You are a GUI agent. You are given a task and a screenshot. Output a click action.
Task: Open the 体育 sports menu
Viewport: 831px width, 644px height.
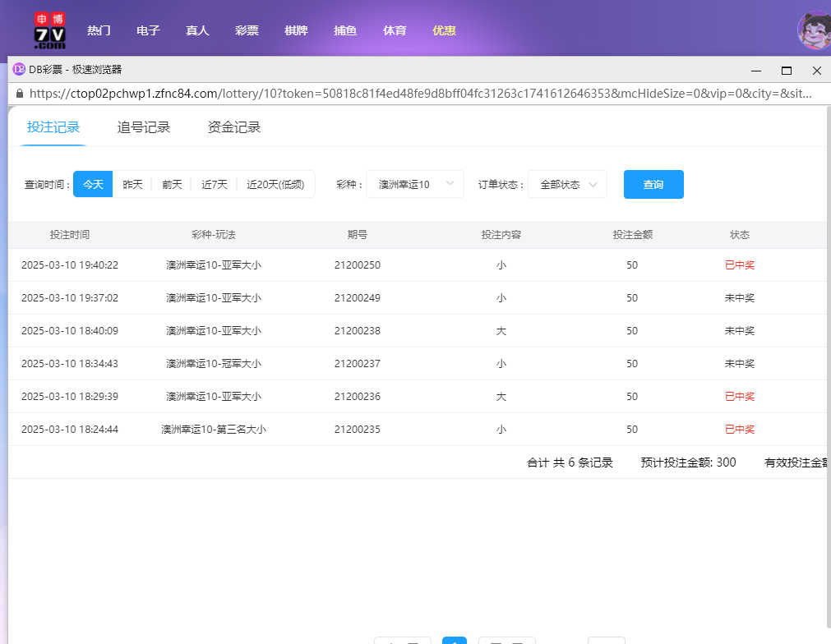[x=395, y=30]
